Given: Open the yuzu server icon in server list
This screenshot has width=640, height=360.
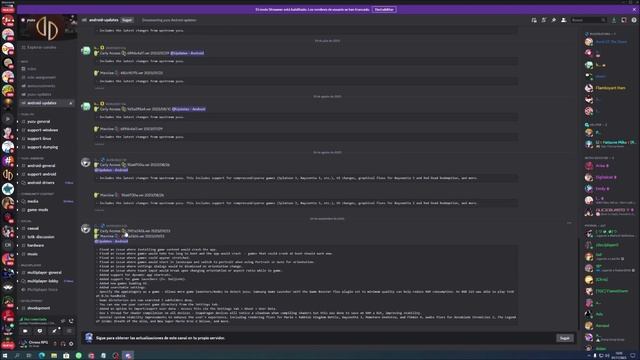Looking at the screenshot, I should [x=8, y=175].
